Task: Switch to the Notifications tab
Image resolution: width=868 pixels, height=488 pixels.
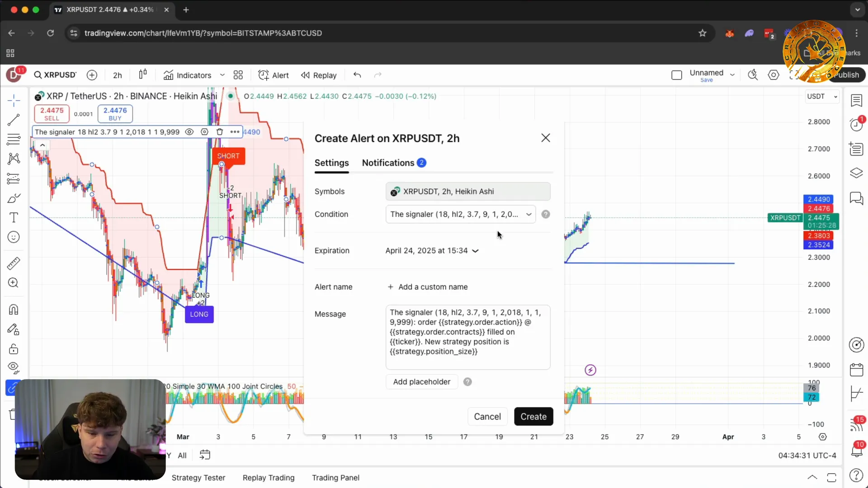Action: (x=394, y=163)
